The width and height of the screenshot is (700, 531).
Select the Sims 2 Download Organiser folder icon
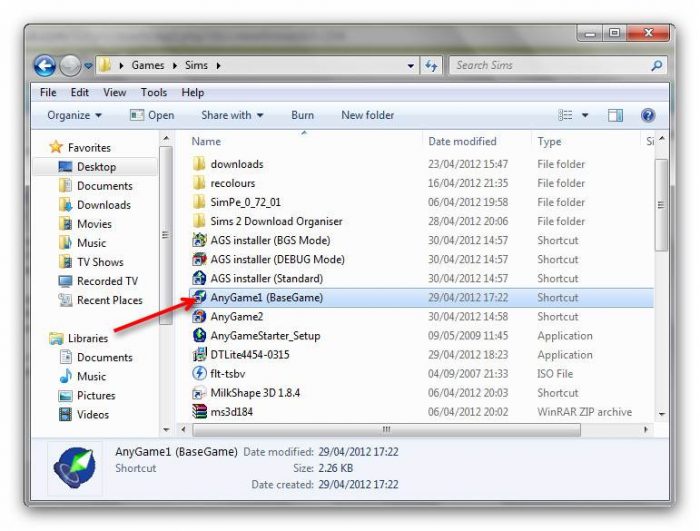(x=199, y=221)
